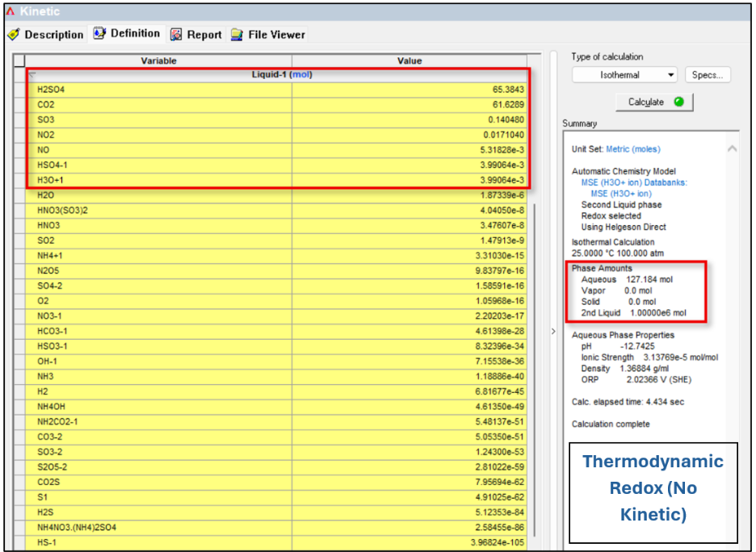Viewport: 756px width, 552px height.
Task: Click the green Calculate status indicator
Action: [x=678, y=102]
